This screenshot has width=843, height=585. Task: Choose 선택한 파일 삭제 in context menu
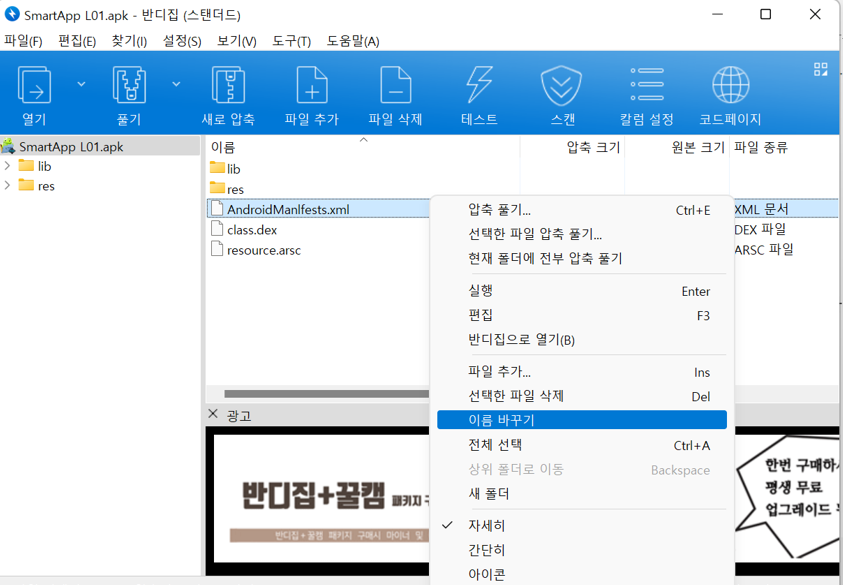pos(582,396)
